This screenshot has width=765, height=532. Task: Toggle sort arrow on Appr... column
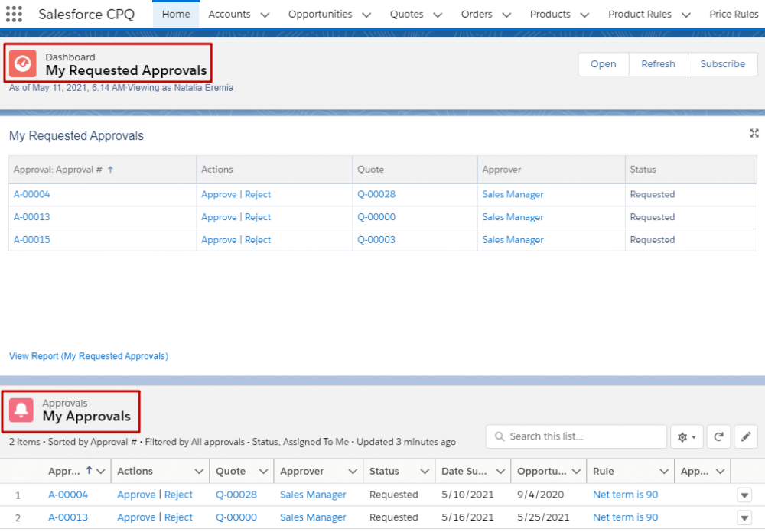tap(89, 471)
